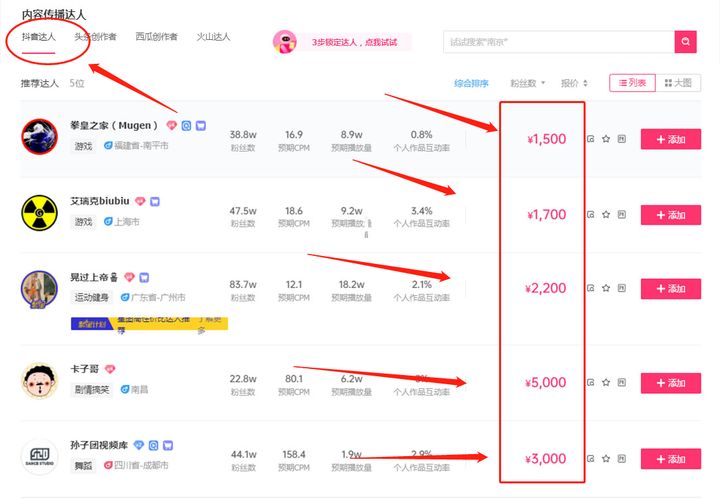Open the 头条创作者 tab
The image size is (720, 500).
95,37
